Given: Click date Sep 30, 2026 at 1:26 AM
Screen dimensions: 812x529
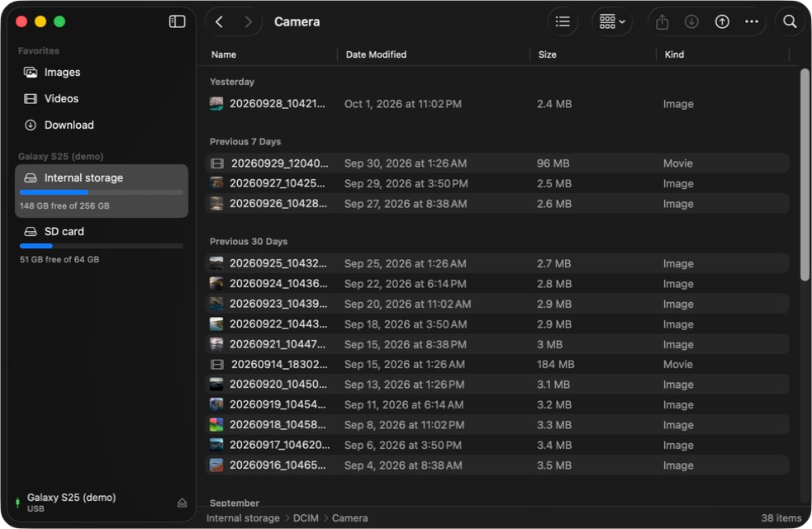Looking at the screenshot, I should click(406, 163).
